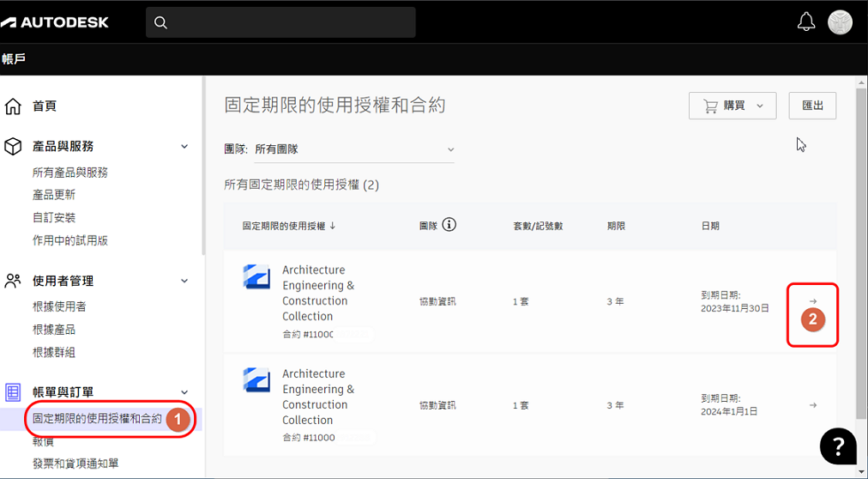Click the 匯出 button

[x=812, y=106]
